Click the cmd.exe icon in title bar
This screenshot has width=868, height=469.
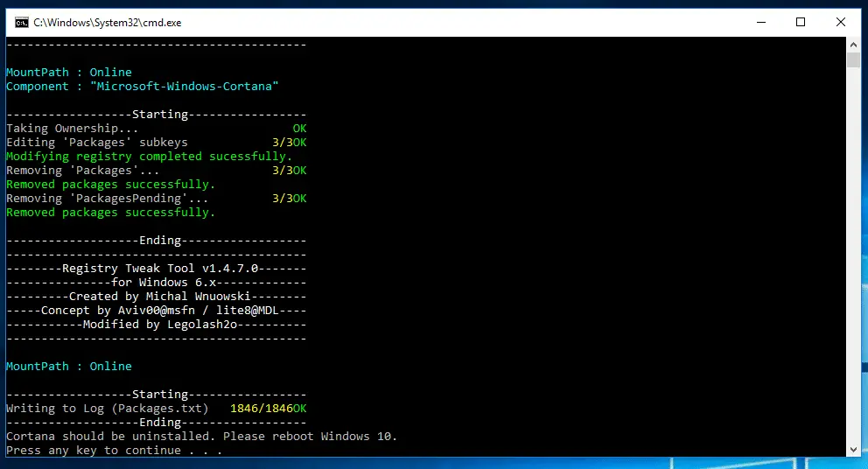tap(22, 22)
